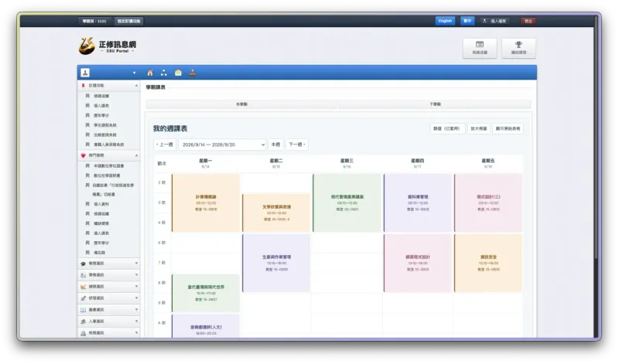Open the 現代管理產業講座 course card
The image size is (619, 364).
pos(347,202)
